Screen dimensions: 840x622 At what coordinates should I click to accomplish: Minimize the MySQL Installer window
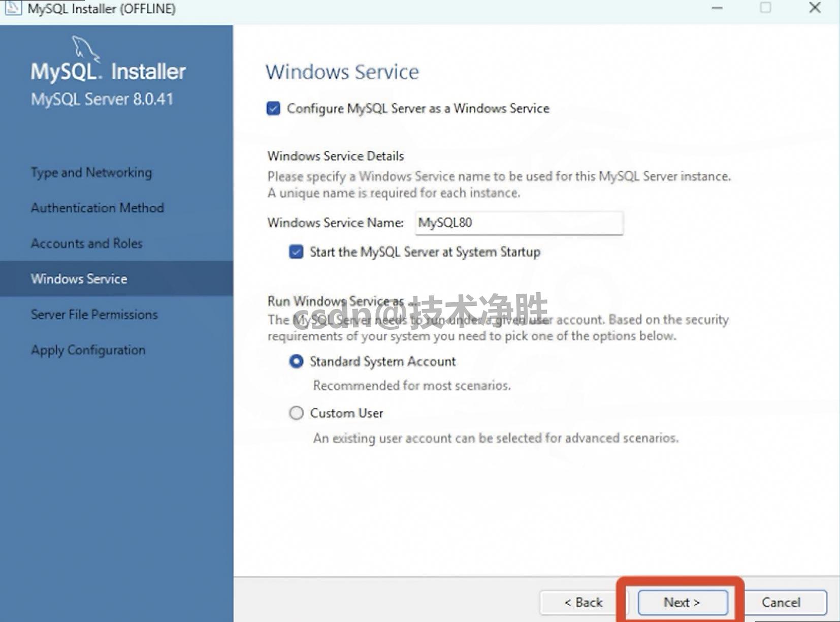717,8
